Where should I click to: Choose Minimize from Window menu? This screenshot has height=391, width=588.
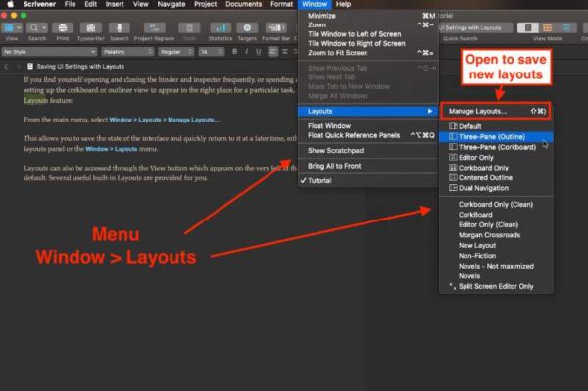[x=368, y=16]
